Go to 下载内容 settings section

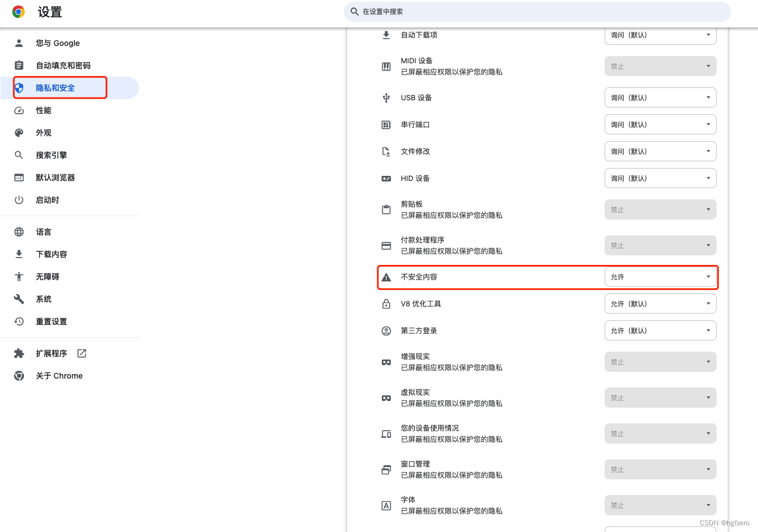[52, 254]
